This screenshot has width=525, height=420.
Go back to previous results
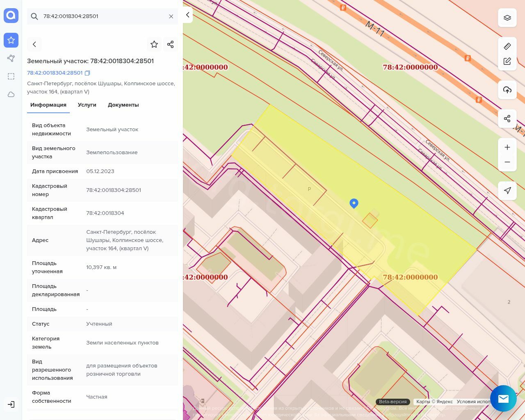(x=34, y=44)
